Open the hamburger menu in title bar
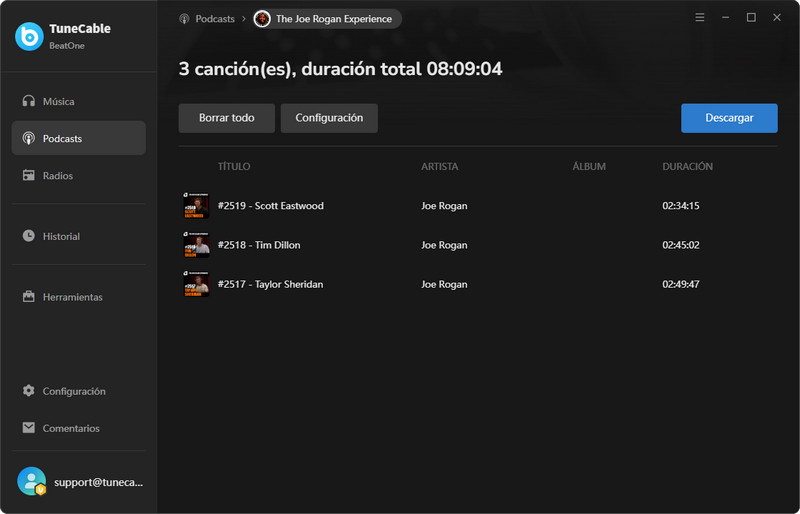Image resolution: width=800 pixels, height=514 pixels. coord(700,17)
